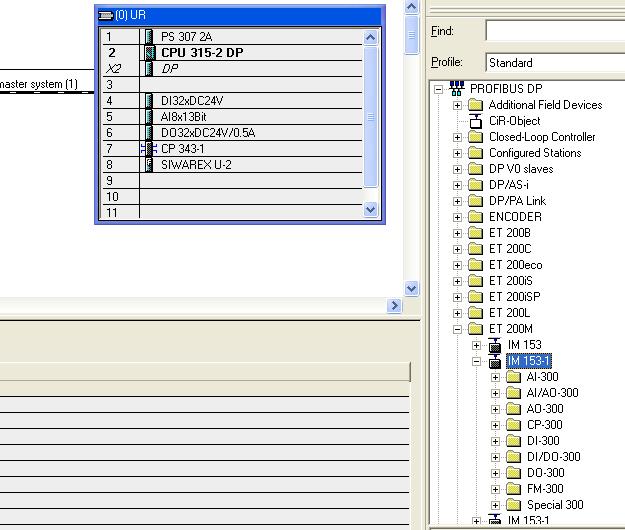Image resolution: width=625 pixels, height=530 pixels.
Task: Click the PS 307 2A module icon
Action: (149, 37)
